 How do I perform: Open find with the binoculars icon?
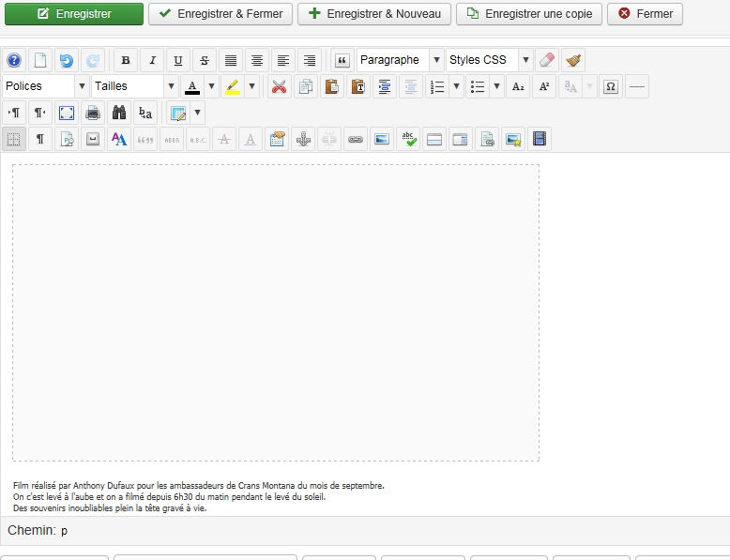(119, 113)
